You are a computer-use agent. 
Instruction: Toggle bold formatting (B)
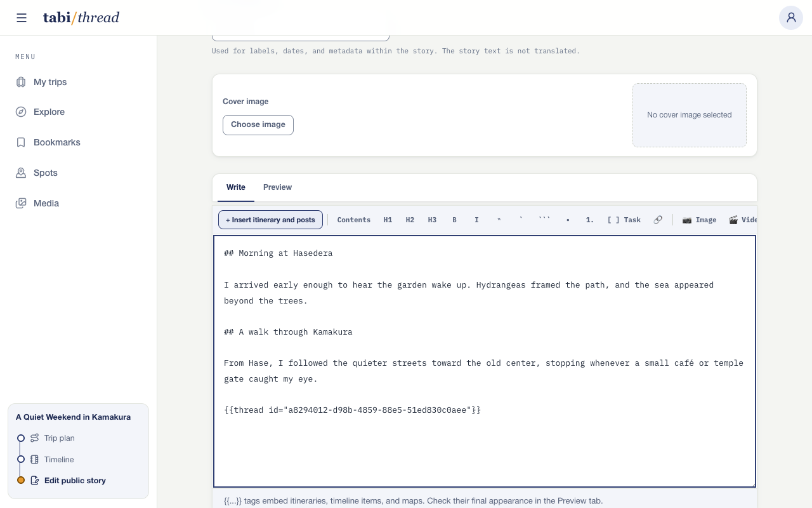click(454, 220)
